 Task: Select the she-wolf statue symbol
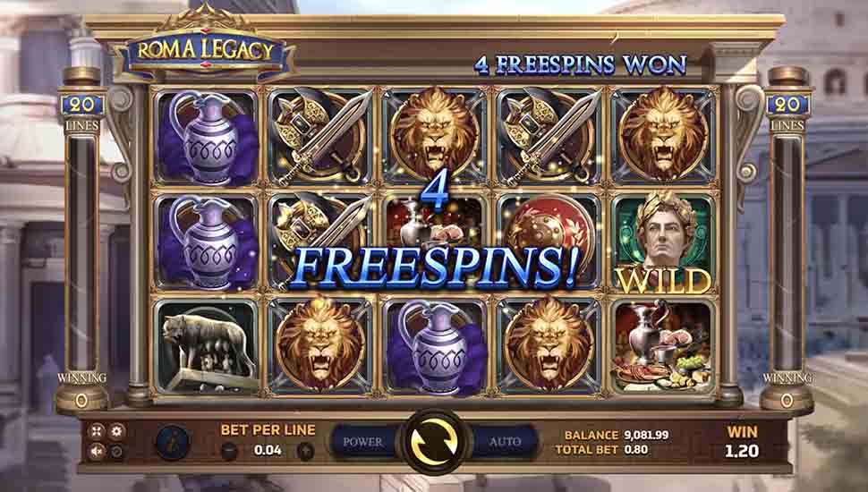(206, 346)
